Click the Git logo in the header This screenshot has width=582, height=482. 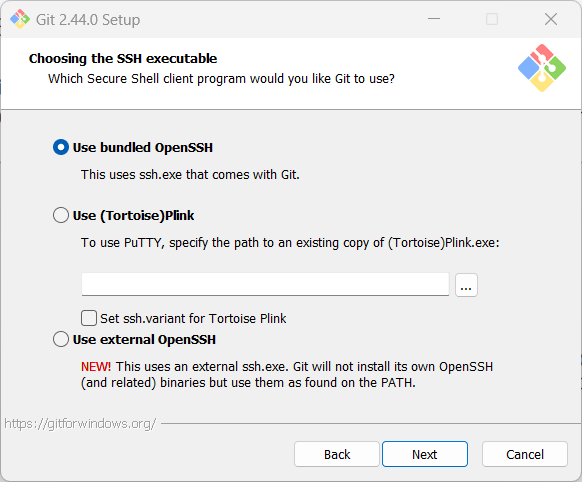tap(542, 68)
